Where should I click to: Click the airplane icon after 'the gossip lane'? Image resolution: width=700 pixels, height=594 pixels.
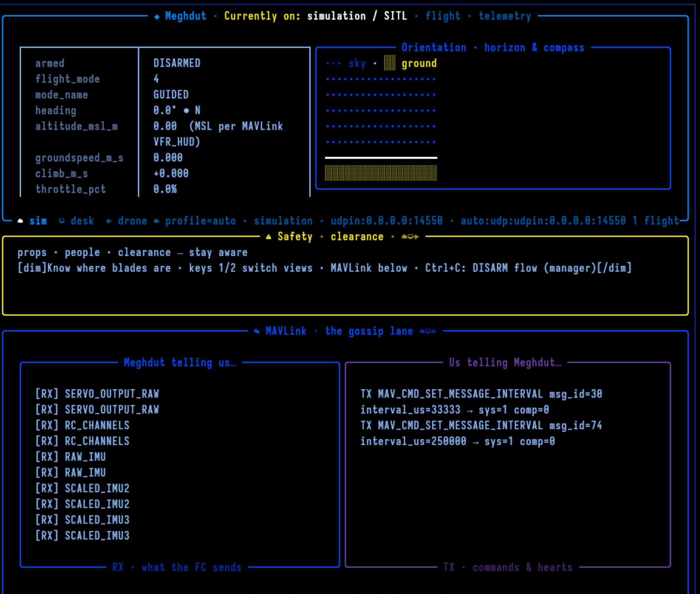point(434,332)
